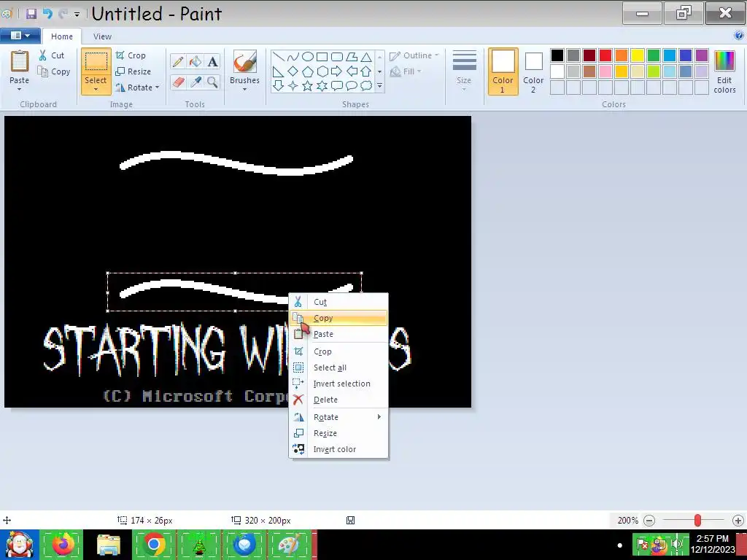The height and width of the screenshot is (560, 747).
Task: Click the Cut button in the ribbon
Action: point(52,55)
